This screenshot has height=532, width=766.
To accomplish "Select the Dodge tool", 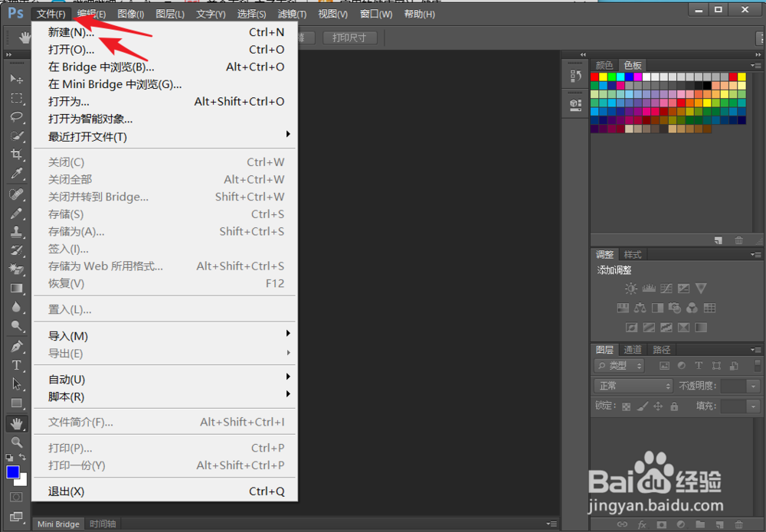I will point(17,325).
